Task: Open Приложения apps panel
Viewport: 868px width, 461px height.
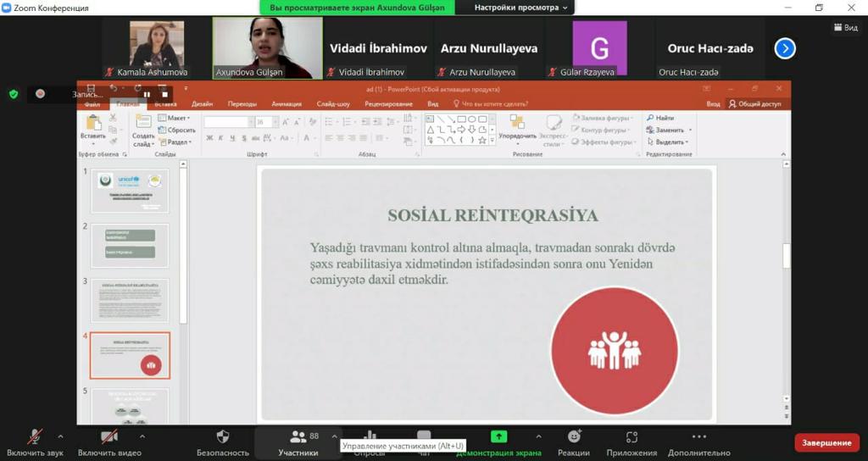Action: click(x=632, y=443)
